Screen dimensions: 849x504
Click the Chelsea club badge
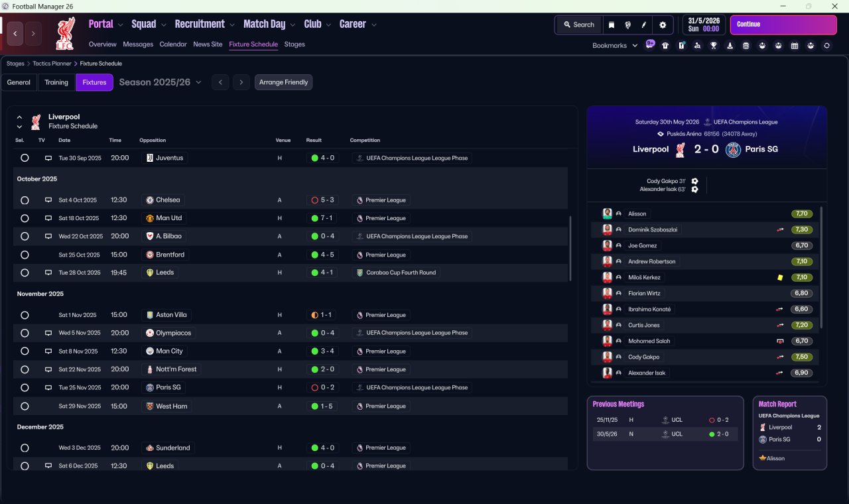click(150, 200)
